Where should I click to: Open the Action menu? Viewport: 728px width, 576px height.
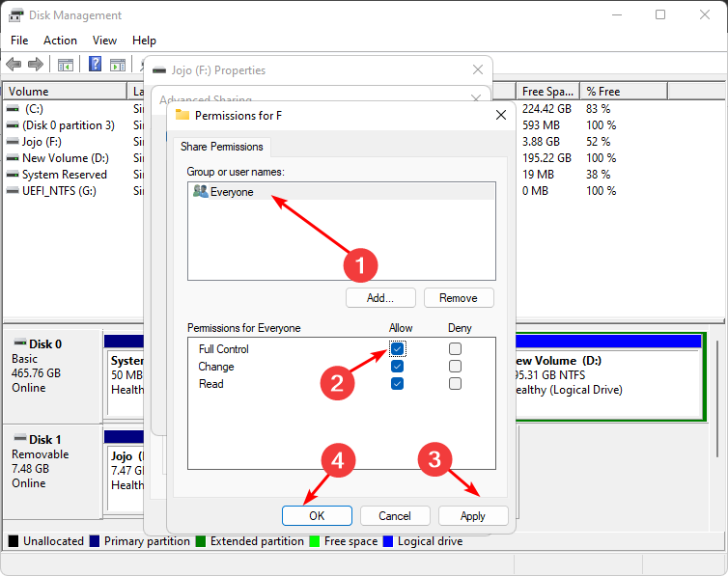(60, 41)
